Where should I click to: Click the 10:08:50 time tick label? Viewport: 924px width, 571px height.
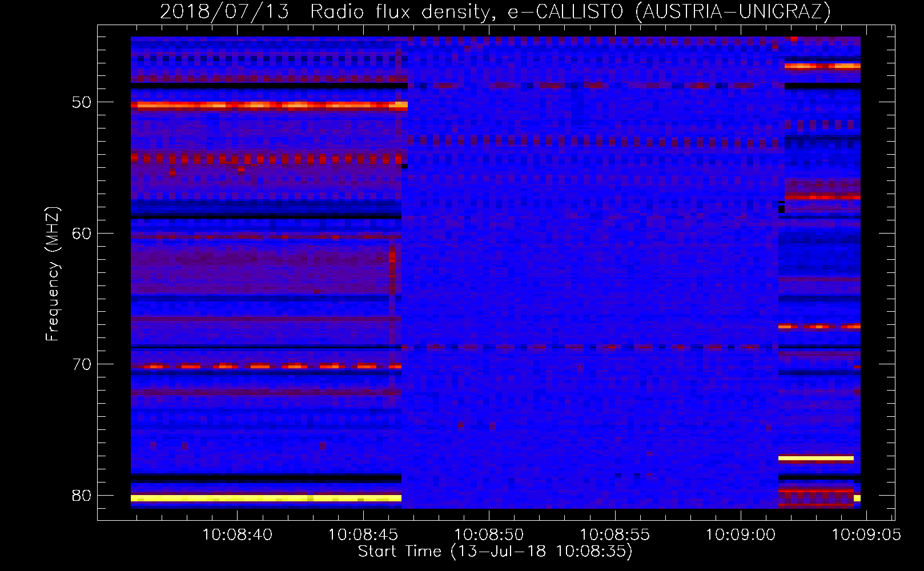click(x=489, y=535)
